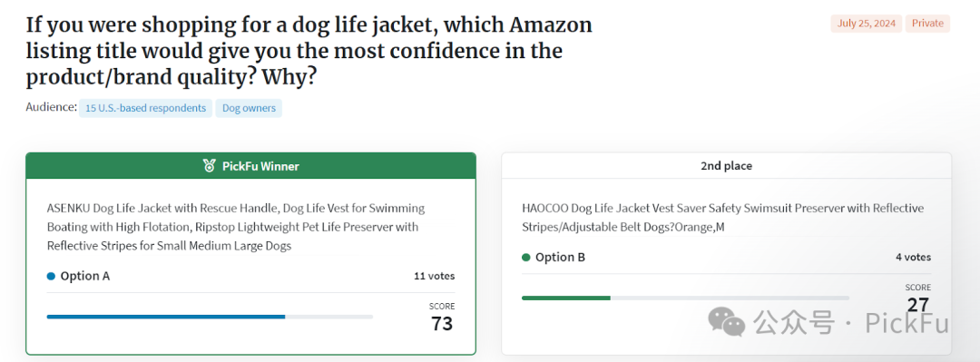Open the HAOCOO Dog Life Jacket title text
The width and height of the screenshot is (980, 362).
pos(722,218)
